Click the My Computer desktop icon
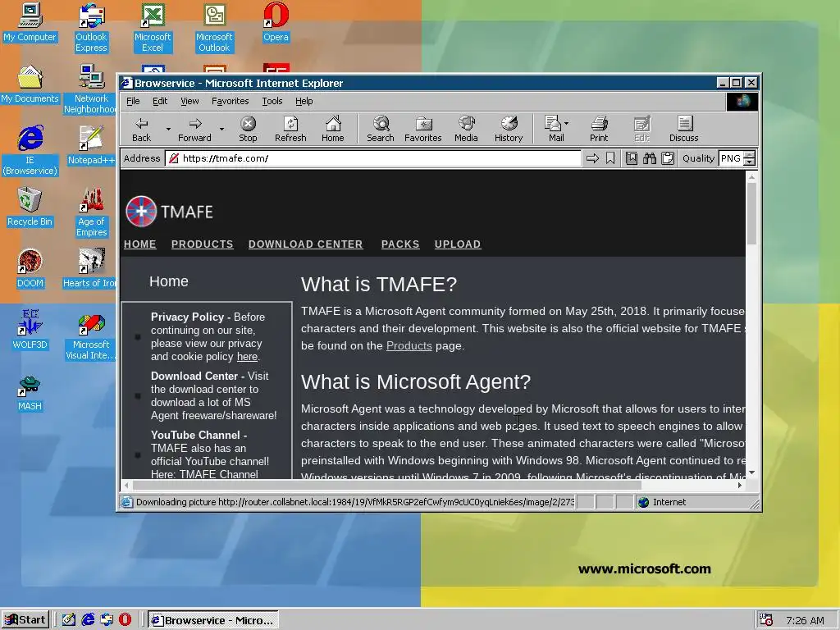 30,23
